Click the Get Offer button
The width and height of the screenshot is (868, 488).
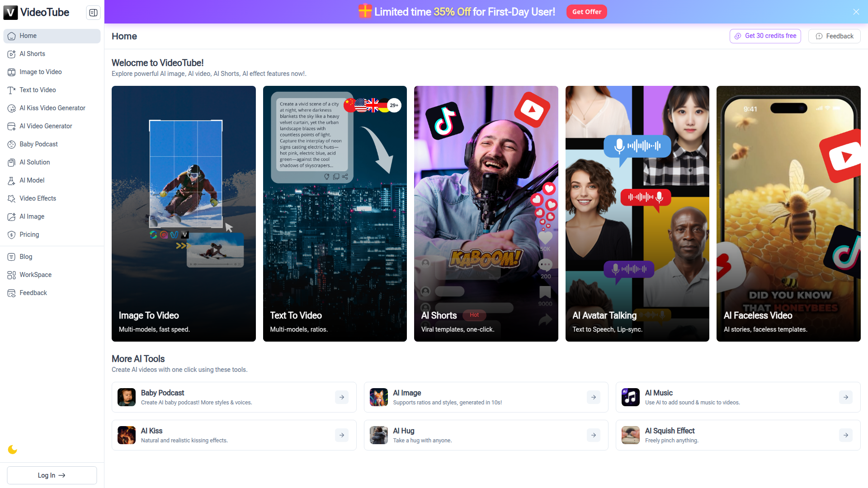pyautogui.click(x=586, y=12)
